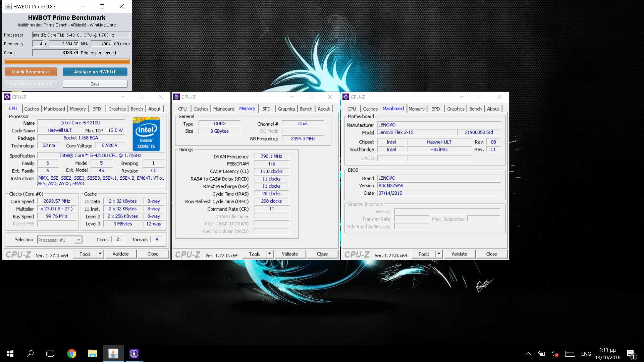Viewport: 644px width, 362px height.
Task: Click the Windows Start button
Action: [x=10, y=354]
